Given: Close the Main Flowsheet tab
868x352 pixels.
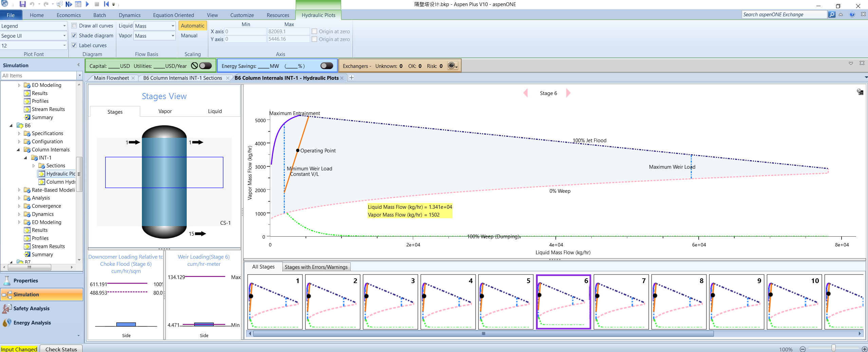Looking at the screenshot, I should click(x=133, y=78).
